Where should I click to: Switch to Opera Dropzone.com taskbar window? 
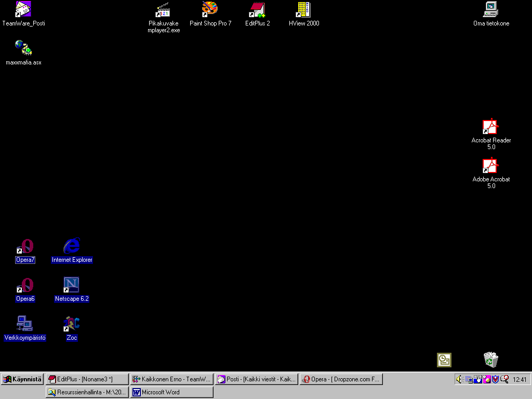point(342,379)
